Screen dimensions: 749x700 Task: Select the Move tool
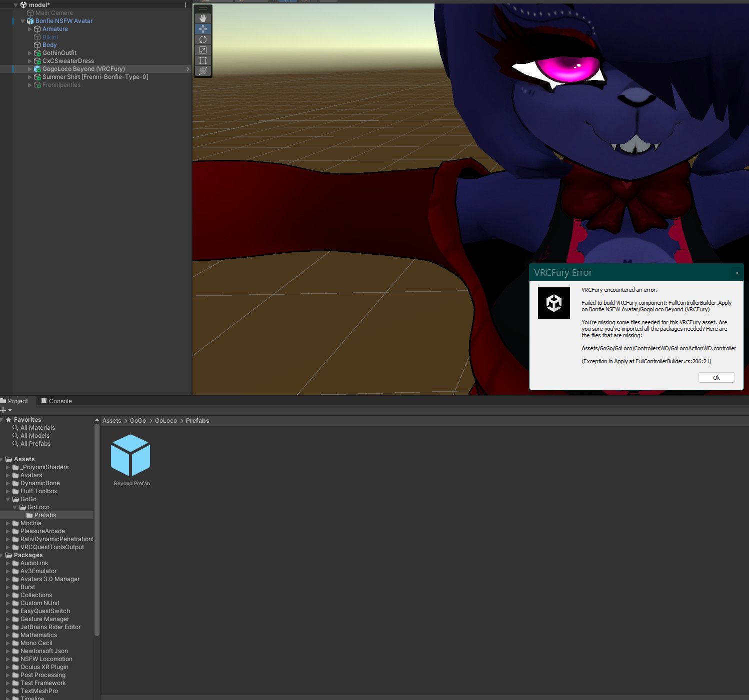(x=203, y=29)
